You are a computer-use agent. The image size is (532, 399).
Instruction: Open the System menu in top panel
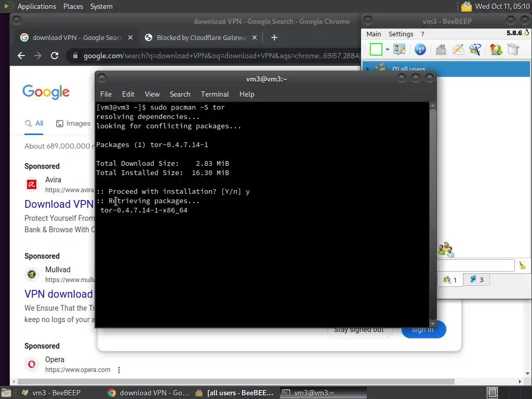101,6
